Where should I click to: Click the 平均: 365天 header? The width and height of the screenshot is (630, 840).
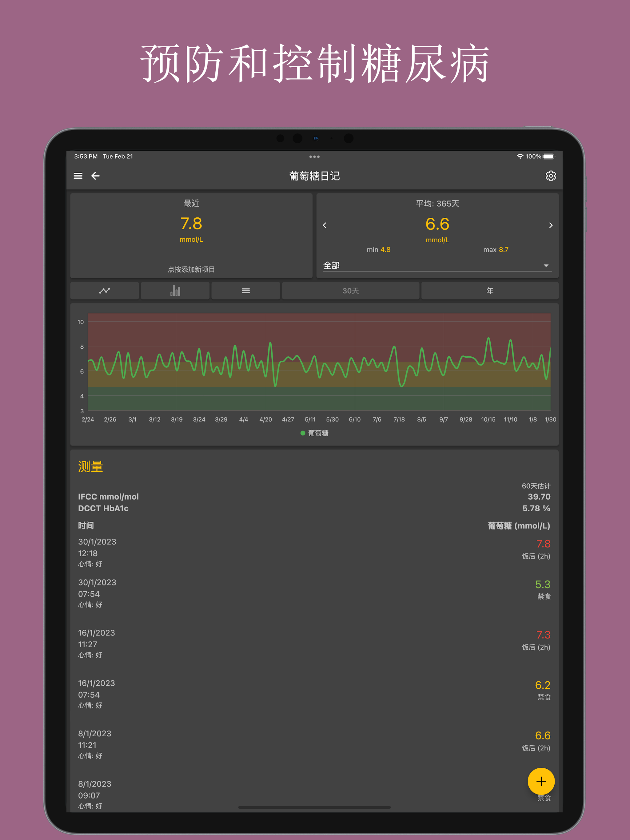click(x=437, y=203)
